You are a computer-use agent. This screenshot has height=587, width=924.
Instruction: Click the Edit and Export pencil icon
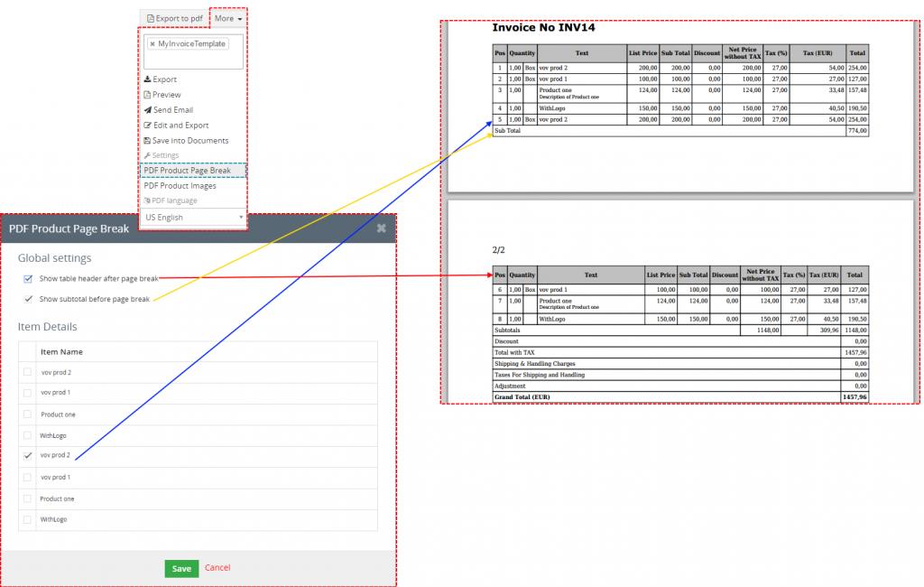click(x=147, y=126)
